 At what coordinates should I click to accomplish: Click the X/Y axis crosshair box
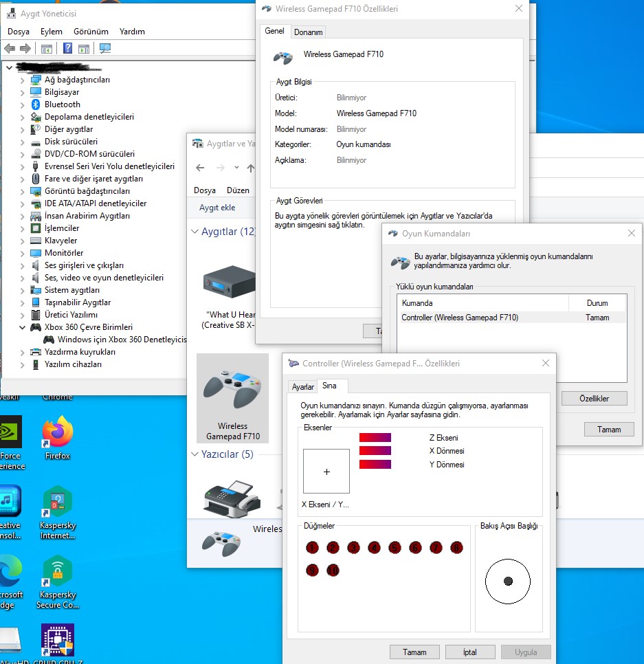pos(326,472)
